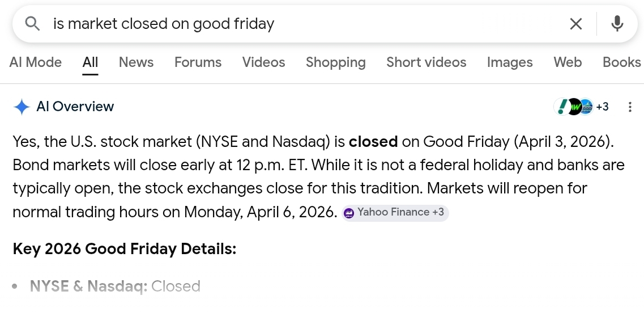Switch to AI Mode tab

[36, 62]
